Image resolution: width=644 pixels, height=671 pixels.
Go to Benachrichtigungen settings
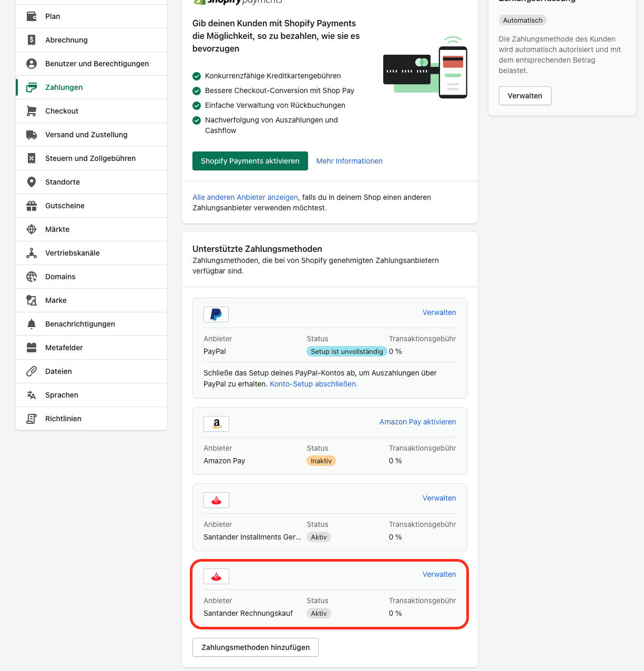click(91, 324)
